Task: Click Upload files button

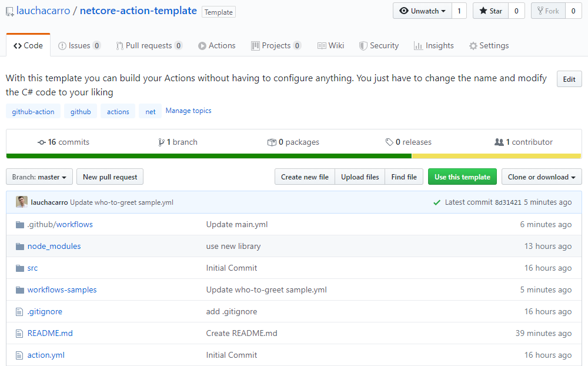Action: 360,177
